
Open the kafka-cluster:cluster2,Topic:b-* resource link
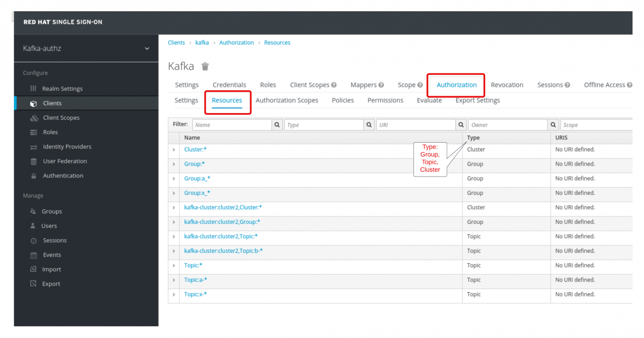tap(223, 251)
